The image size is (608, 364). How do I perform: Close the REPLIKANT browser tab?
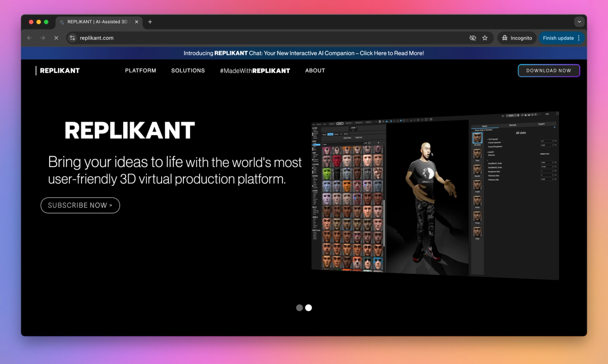(136, 22)
